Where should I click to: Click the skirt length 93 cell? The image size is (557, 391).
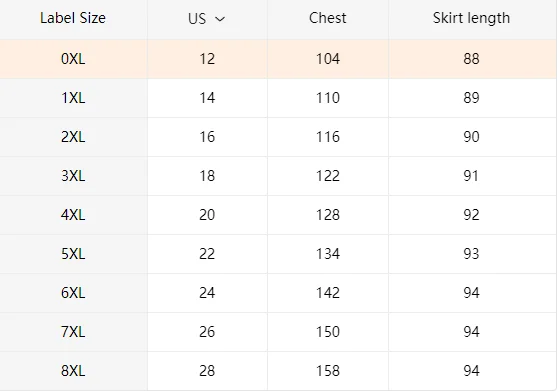(471, 254)
